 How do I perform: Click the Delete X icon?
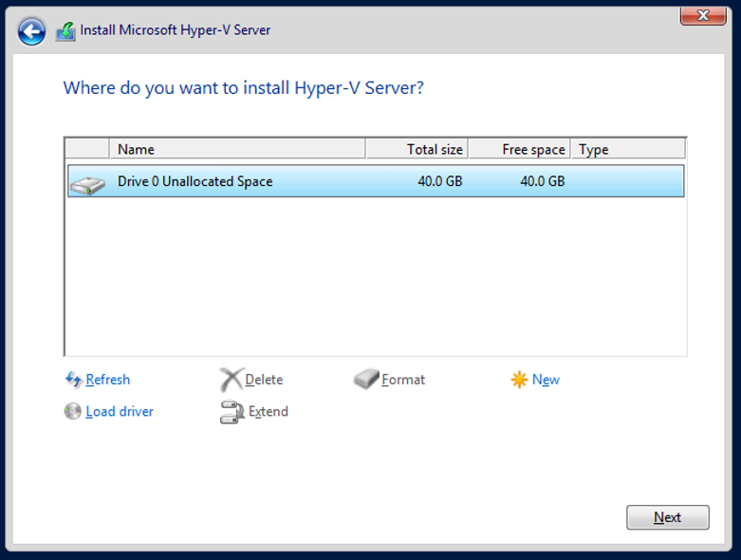click(x=232, y=380)
